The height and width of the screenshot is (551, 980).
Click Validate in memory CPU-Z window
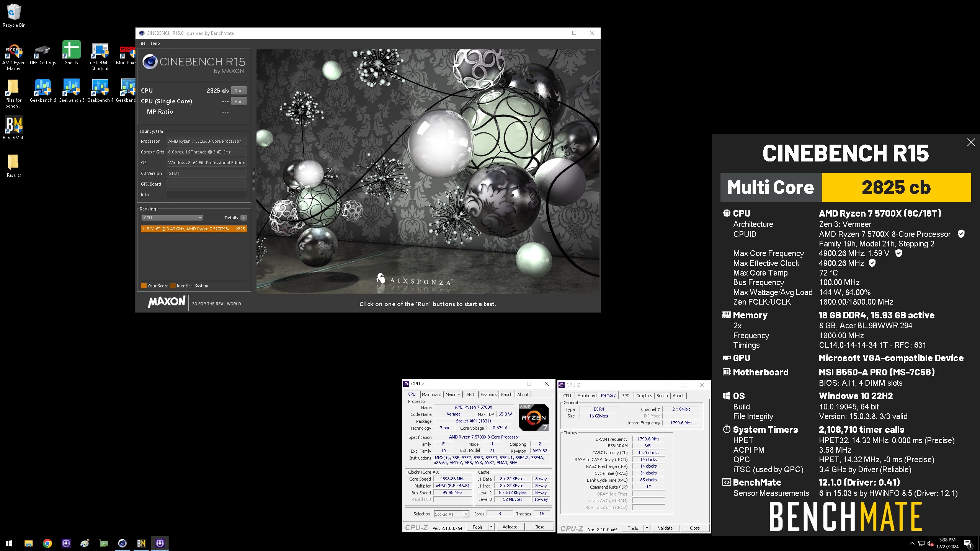click(x=665, y=528)
